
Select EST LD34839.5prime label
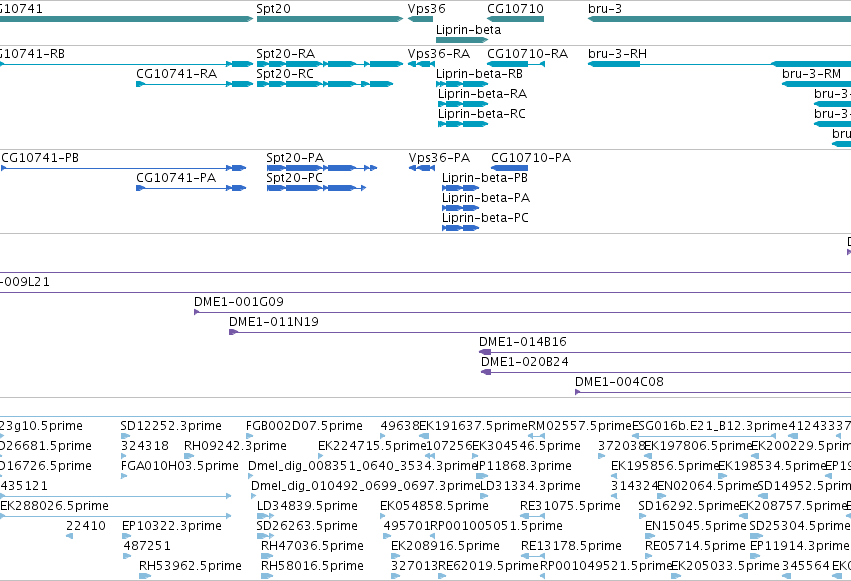coord(307,506)
